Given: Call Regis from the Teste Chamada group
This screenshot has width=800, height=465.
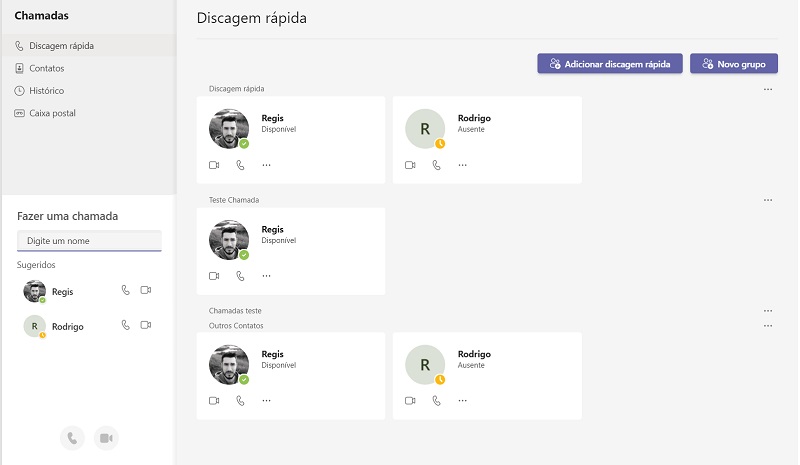Looking at the screenshot, I should coord(240,276).
